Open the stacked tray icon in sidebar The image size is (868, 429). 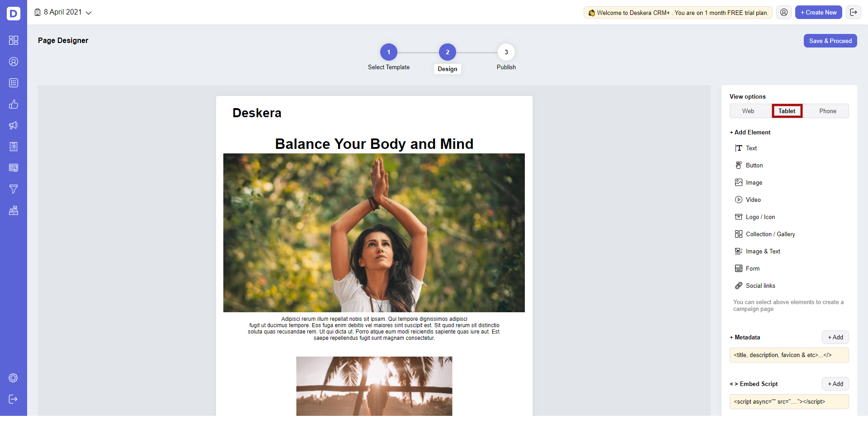point(14,210)
